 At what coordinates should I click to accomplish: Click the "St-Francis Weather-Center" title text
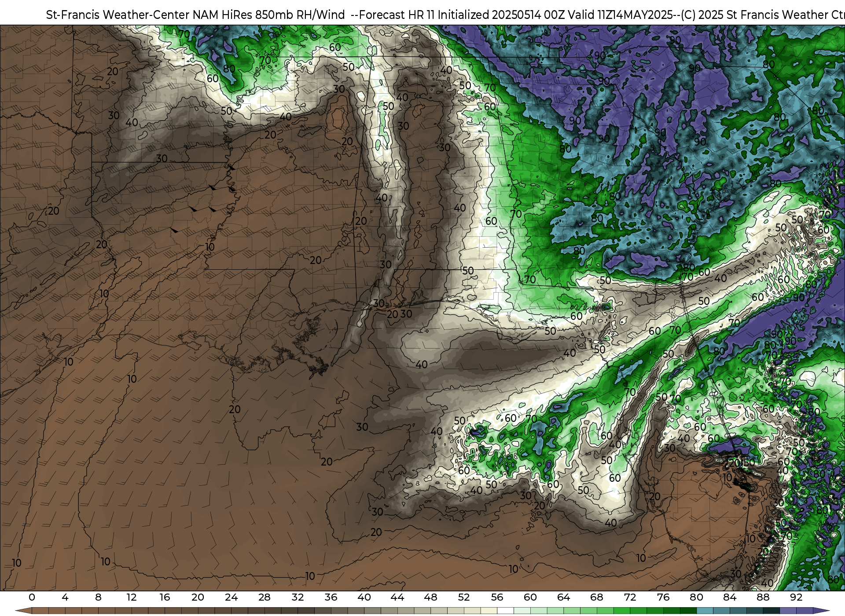pyautogui.click(x=118, y=15)
